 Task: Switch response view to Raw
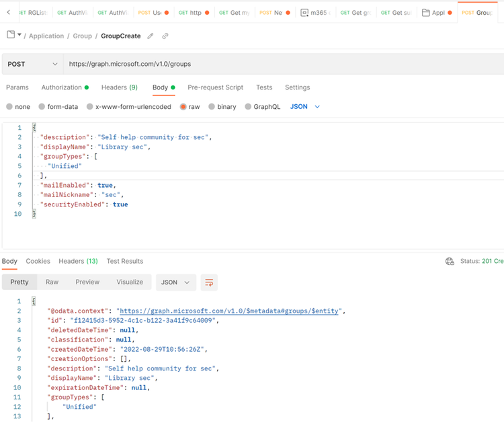tap(52, 282)
